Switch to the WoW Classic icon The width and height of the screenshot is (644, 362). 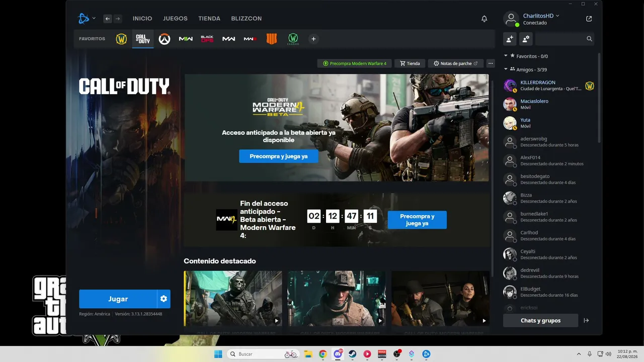pos(293,39)
